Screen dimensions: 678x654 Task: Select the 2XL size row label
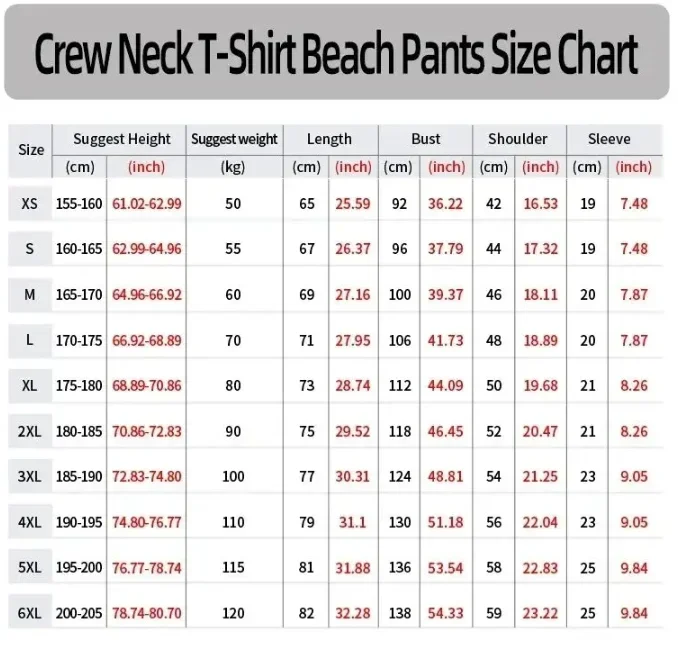tap(30, 432)
